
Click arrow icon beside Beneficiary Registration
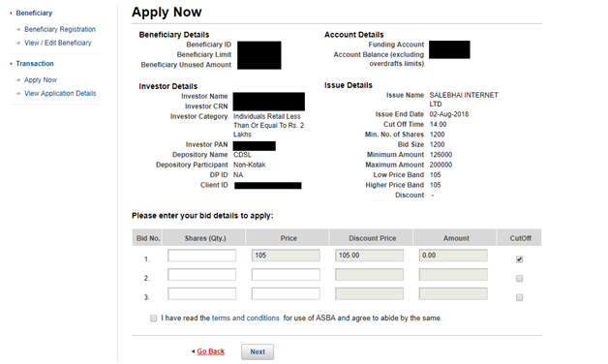17,29
